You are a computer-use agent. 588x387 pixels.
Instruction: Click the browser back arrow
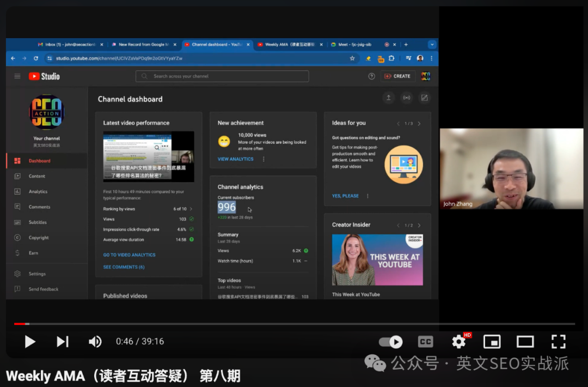[x=13, y=58]
